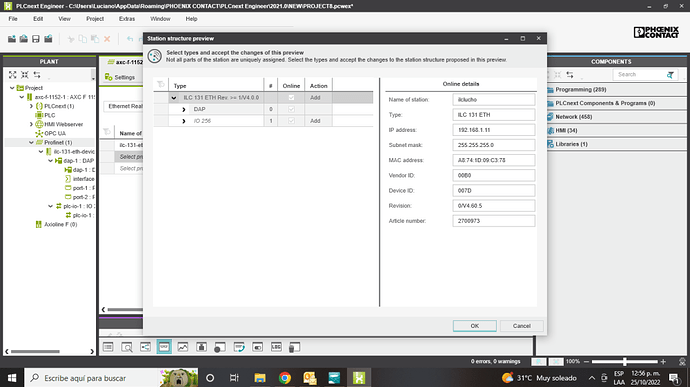The image size is (690, 387).
Task: Click the filter icon in Components search
Action: pos(670,75)
